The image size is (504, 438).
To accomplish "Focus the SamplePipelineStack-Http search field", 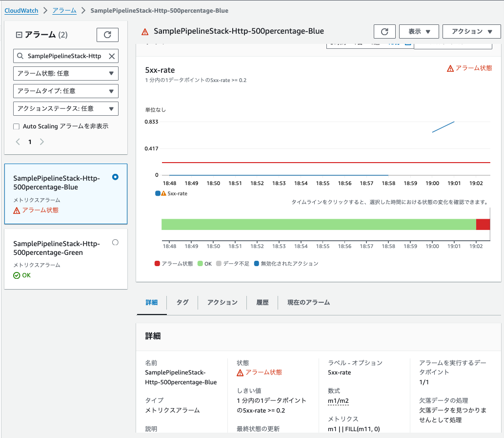I will point(66,56).
